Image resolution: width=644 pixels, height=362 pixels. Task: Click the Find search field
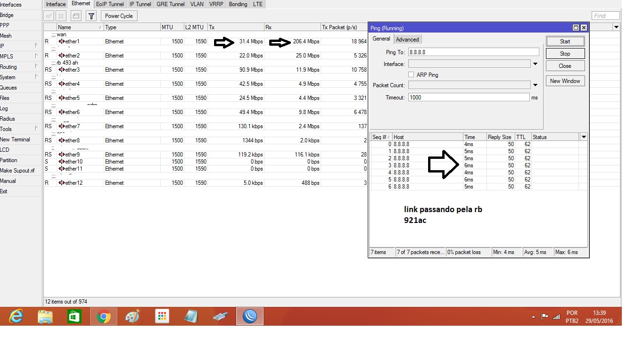[x=606, y=16]
